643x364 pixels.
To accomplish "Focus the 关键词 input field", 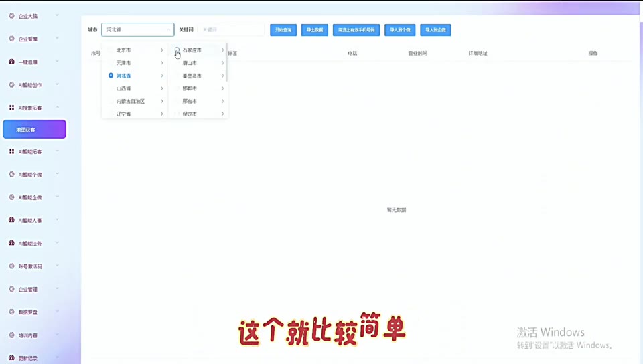I will (x=231, y=30).
